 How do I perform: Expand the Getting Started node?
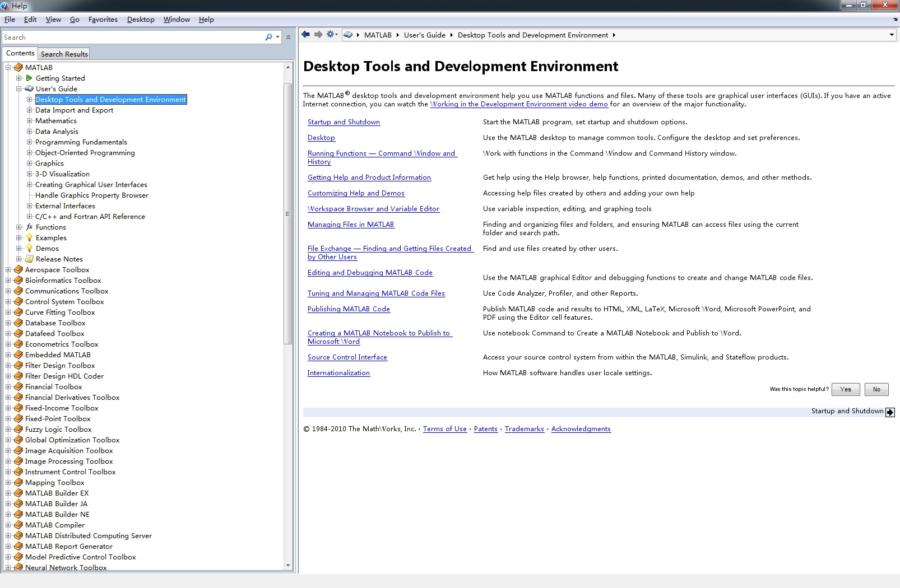(x=19, y=78)
